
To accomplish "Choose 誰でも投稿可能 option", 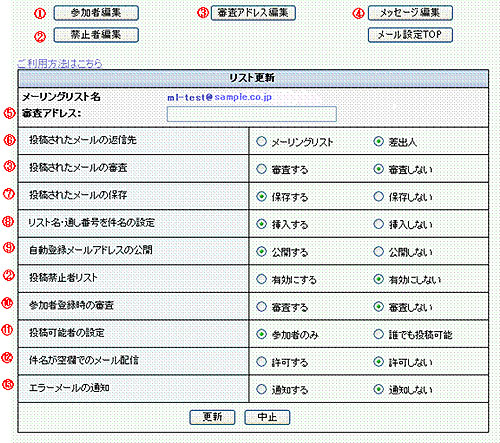I will point(379,334).
